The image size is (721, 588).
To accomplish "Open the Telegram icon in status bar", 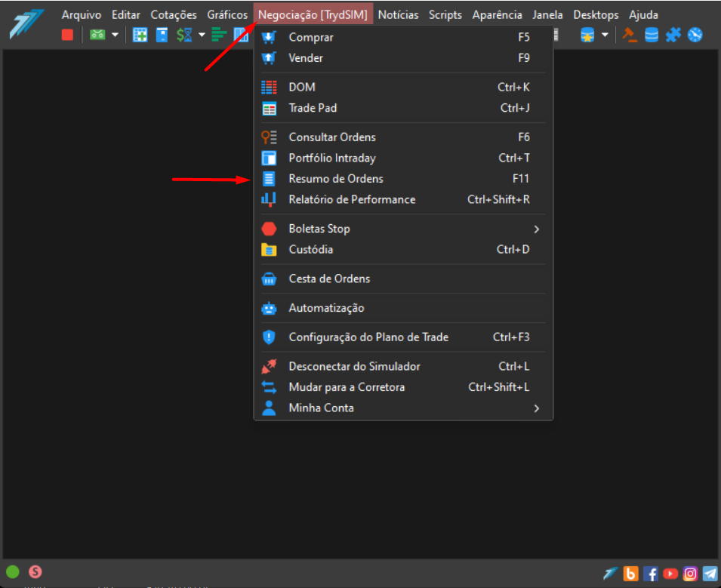I will 710,574.
